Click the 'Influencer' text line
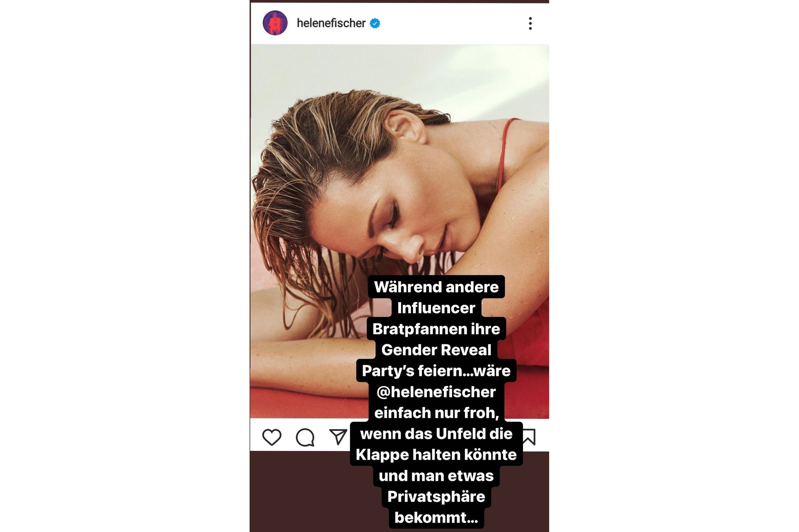Viewport: 799px width, 532px height. 436,308
